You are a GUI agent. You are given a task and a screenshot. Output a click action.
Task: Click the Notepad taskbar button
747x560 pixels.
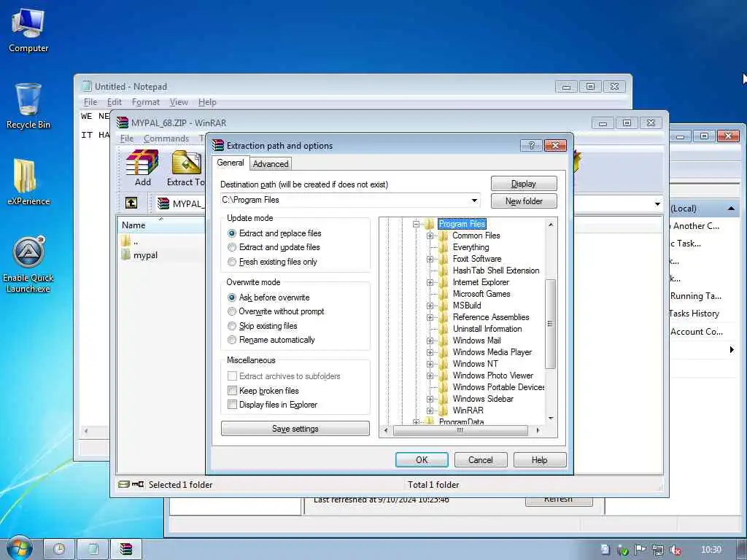point(93,549)
